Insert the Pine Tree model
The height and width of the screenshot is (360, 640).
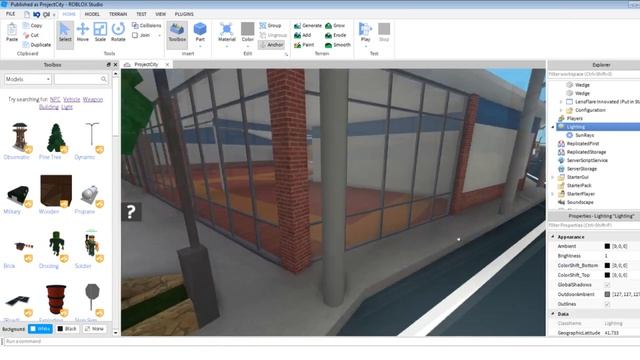(56, 141)
